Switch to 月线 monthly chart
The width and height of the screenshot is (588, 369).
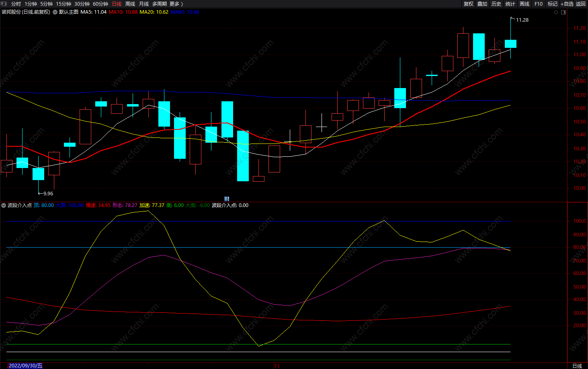point(144,4)
